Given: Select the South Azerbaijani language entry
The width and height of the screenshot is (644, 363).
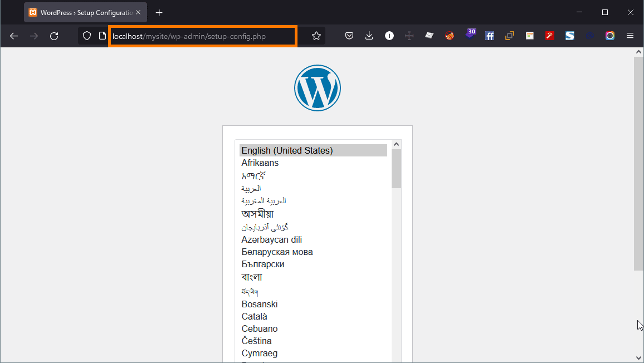Looking at the screenshot, I should tap(314, 227).
